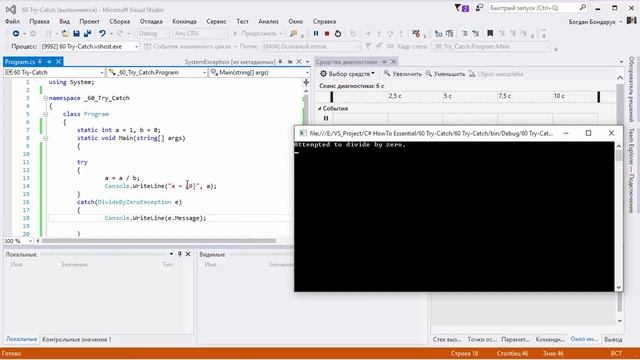Open the Отладка menu
640x360 pixels.
(x=151, y=21)
